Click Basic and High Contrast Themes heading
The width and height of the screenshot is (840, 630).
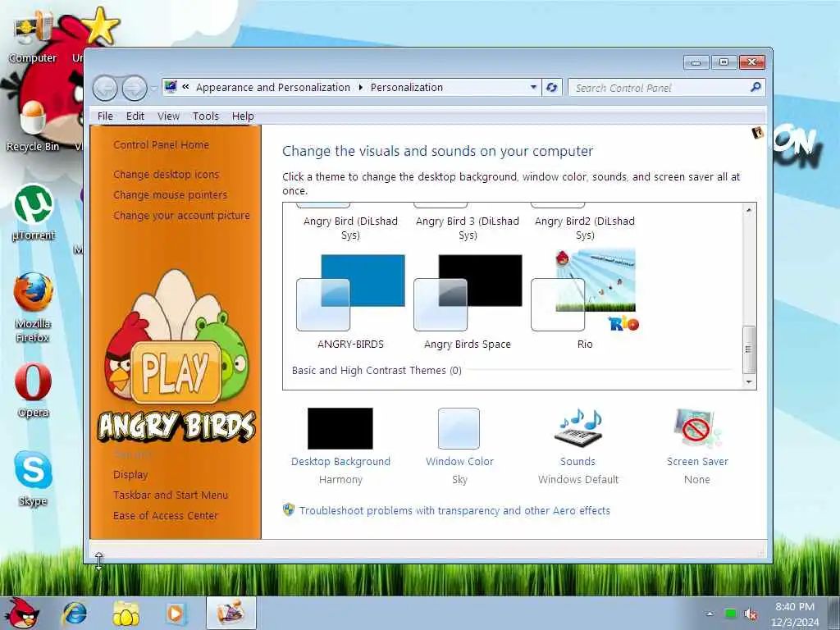coord(377,370)
